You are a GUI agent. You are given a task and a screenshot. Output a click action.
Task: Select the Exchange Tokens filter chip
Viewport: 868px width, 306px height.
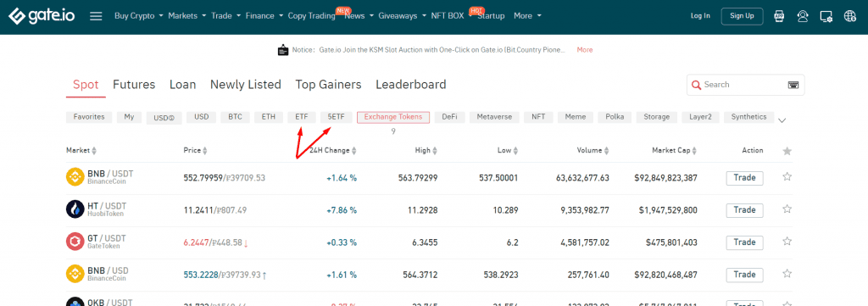[x=393, y=117]
